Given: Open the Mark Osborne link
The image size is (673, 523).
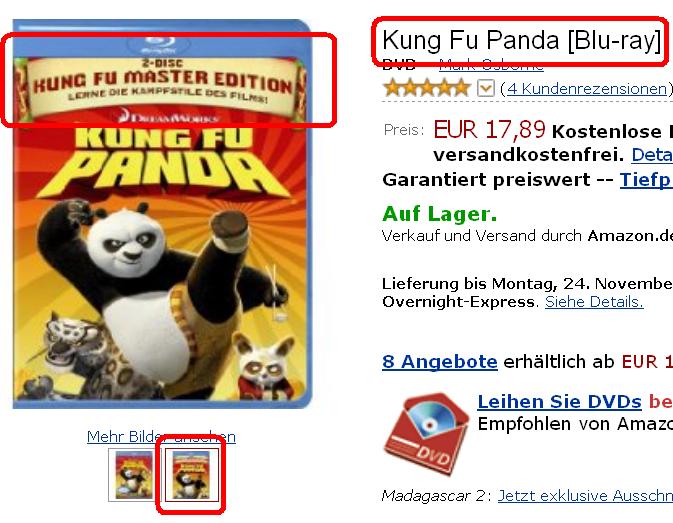Looking at the screenshot, I should 491,64.
